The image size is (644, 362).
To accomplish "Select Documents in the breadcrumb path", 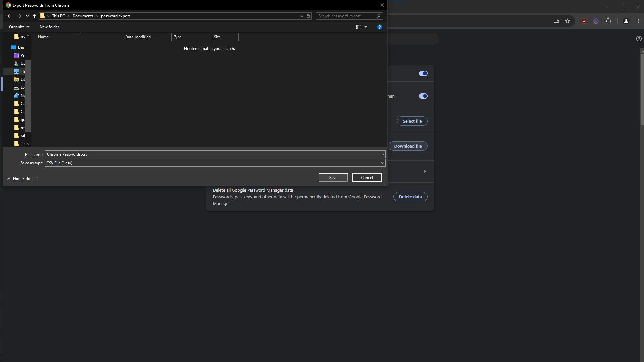I will (x=83, y=16).
